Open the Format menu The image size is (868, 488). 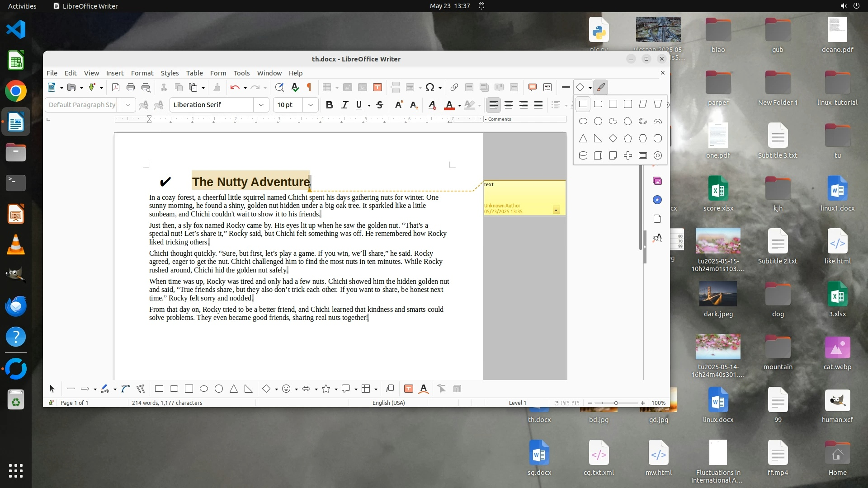tap(142, 73)
